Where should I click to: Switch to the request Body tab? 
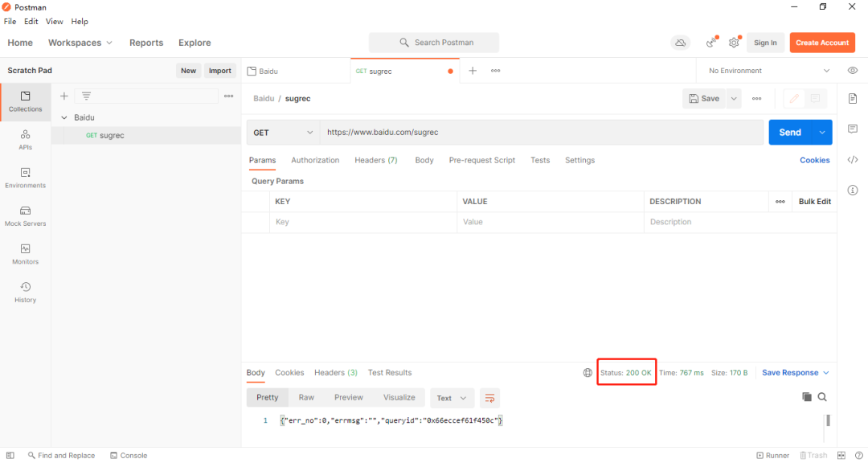[424, 160]
